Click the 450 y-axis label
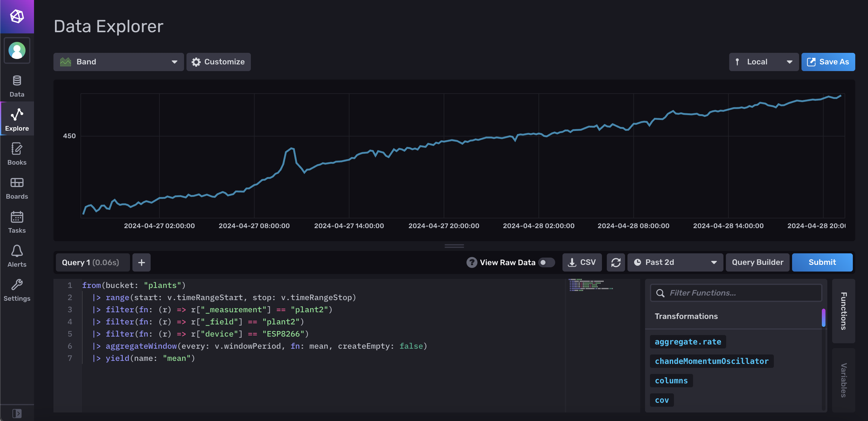This screenshot has height=421, width=868. (x=69, y=136)
